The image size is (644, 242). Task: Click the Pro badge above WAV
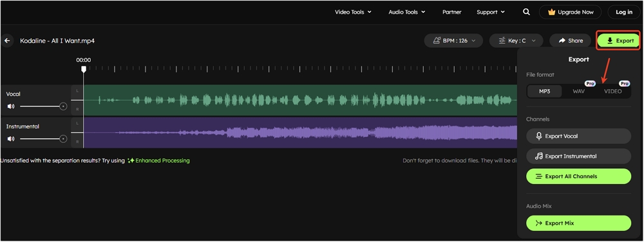(590, 83)
